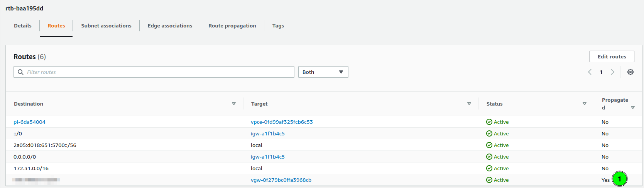This screenshot has width=644, height=188.
Task: Sort routes by Target column arrow
Action: [x=469, y=104]
